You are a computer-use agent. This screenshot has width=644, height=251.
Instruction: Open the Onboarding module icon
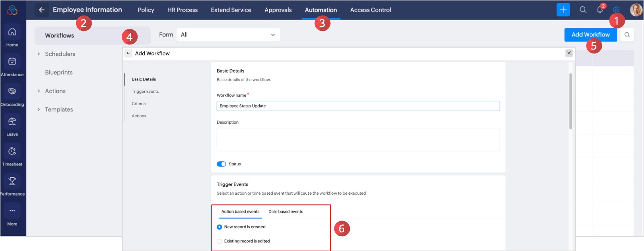coord(12,91)
